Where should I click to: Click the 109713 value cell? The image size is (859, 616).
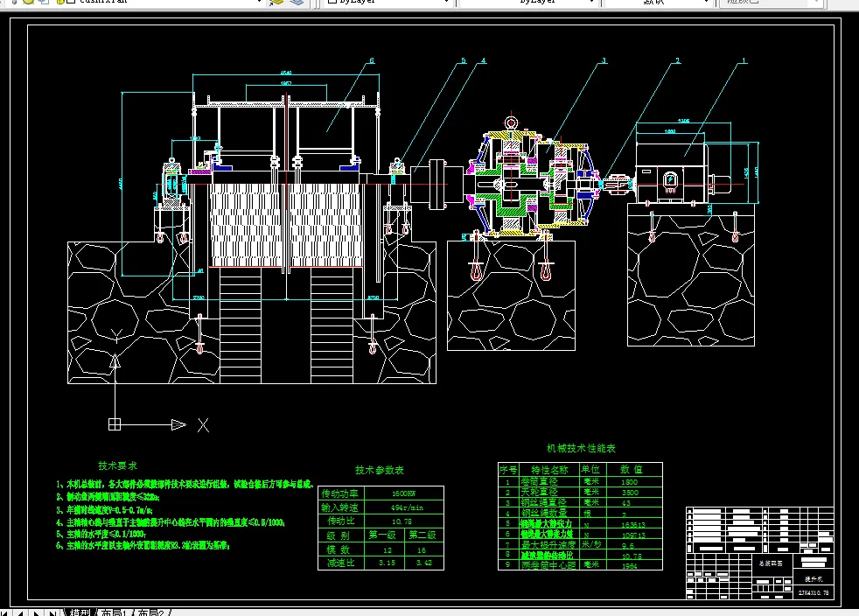(633, 535)
